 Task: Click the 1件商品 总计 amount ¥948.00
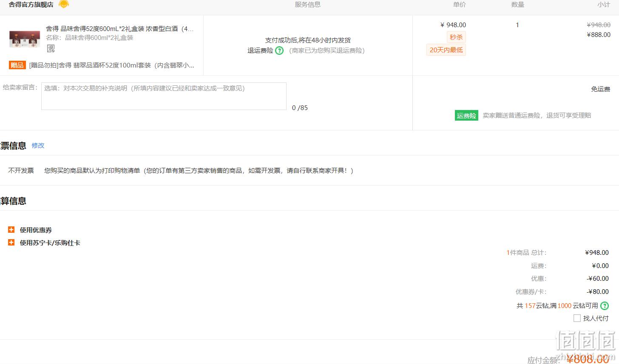(597, 253)
